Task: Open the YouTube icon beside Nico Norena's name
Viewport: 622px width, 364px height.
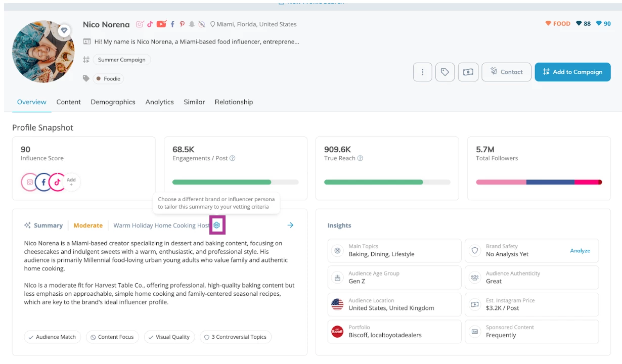Action: pos(161,24)
